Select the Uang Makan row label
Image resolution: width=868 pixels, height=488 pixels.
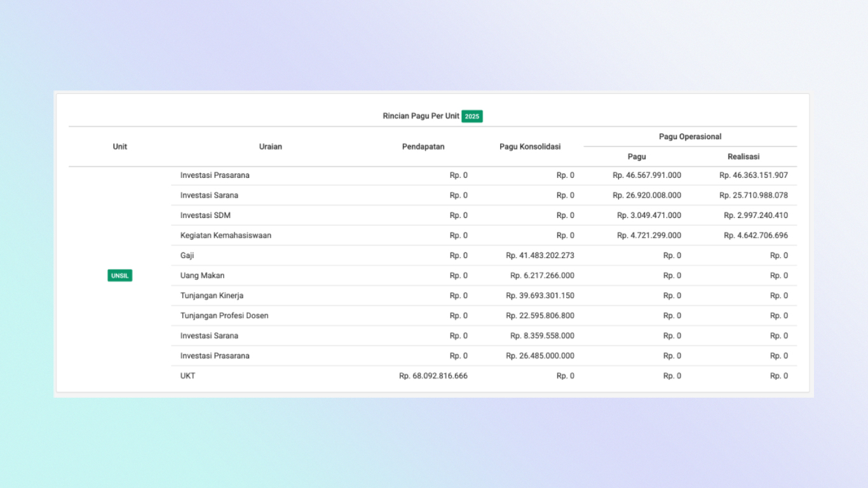(x=202, y=276)
